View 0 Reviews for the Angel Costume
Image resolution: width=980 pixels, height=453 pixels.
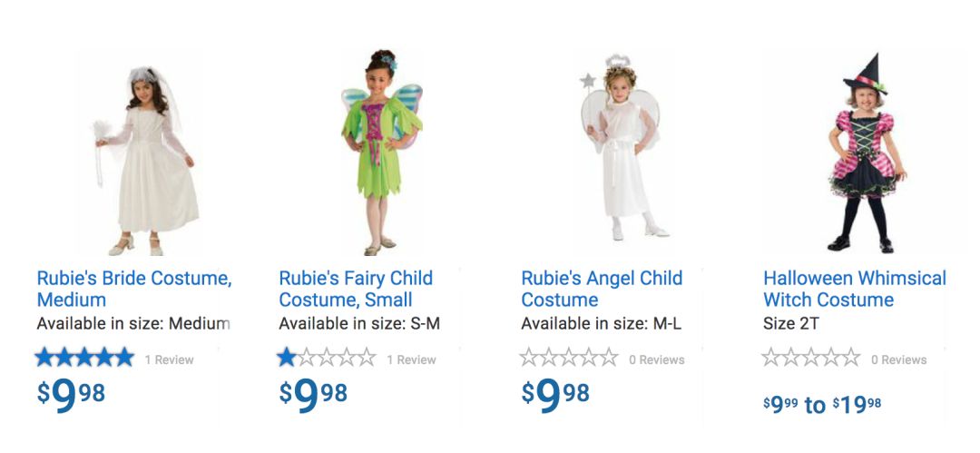(x=657, y=359)
